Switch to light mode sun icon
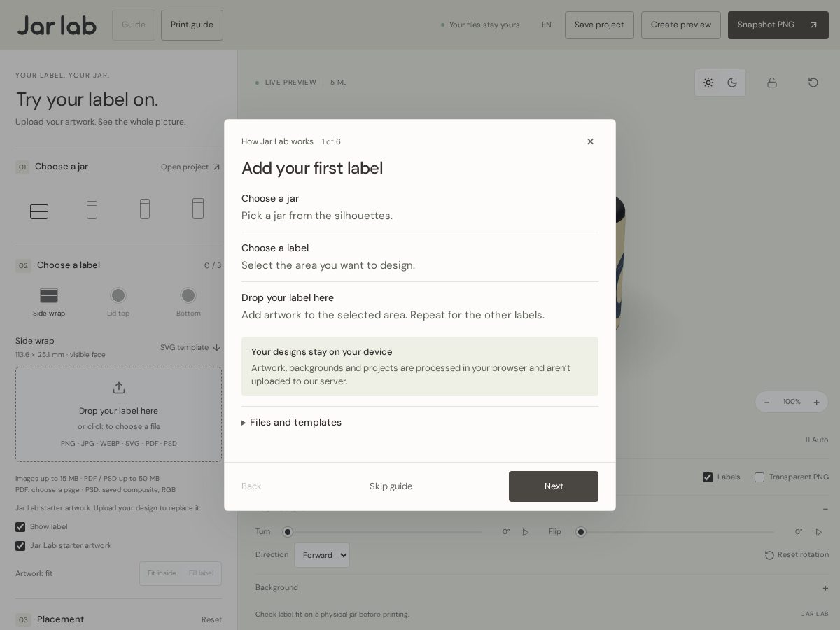 708,83
